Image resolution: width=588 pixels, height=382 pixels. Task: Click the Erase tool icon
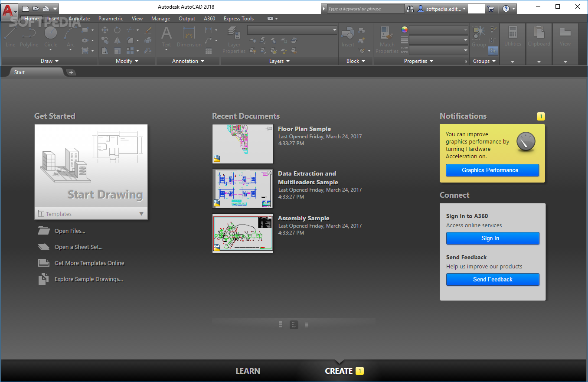[148, 30]
